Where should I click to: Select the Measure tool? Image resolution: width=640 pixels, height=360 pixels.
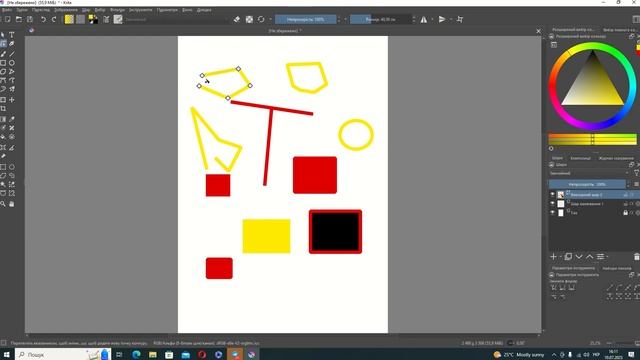click(x=12, y=147)
